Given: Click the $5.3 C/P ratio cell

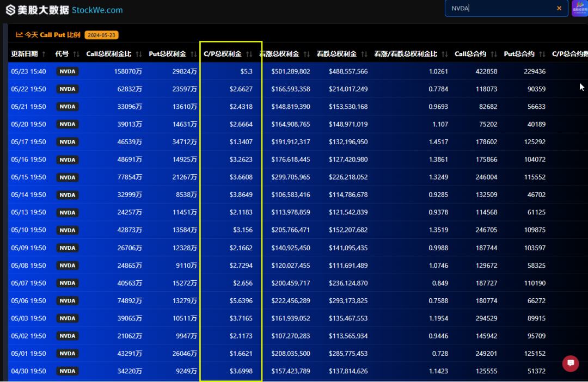Looking at the screenshot, I should click(x=247, y=71).
